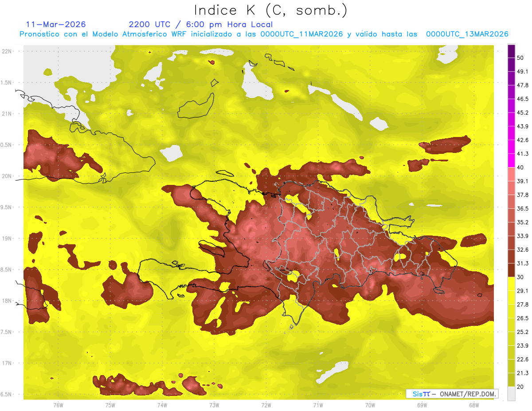532x411 pixels.
Task: Click the colorbar value "20"
Action: [520, 387]
